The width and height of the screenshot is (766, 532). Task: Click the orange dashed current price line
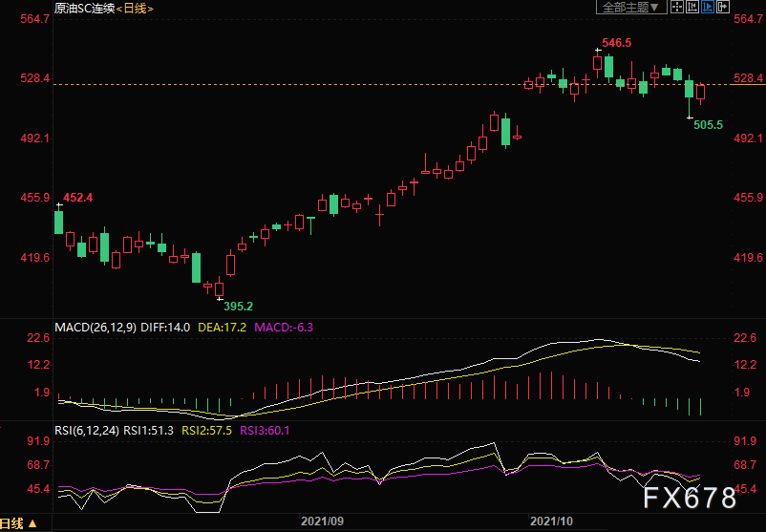click(x=393, y=84)
